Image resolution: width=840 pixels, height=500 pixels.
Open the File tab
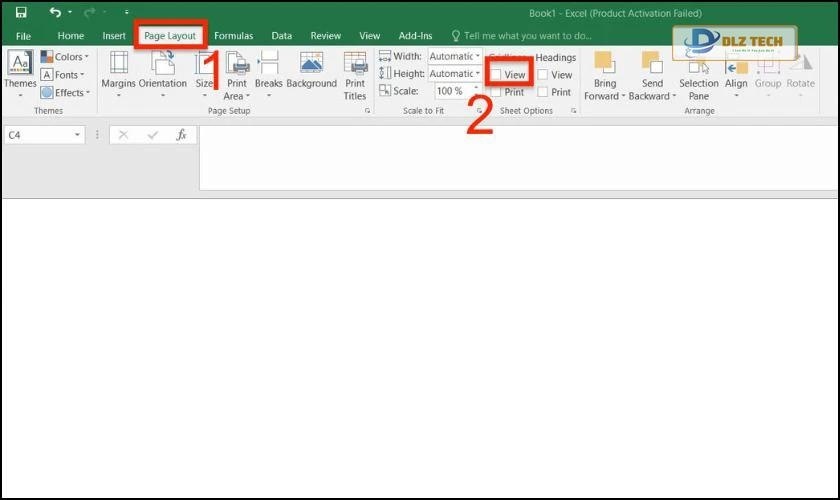click(23, 35)
